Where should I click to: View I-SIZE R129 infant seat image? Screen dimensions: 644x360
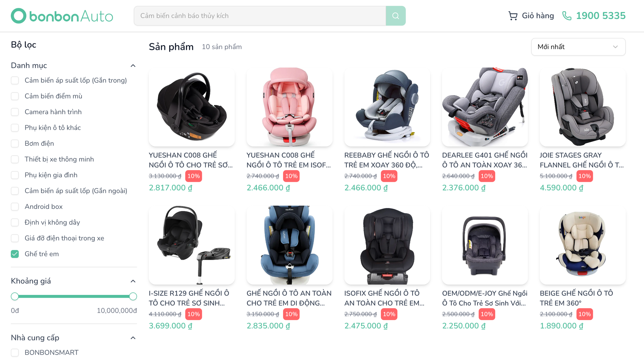pos(192,245)
